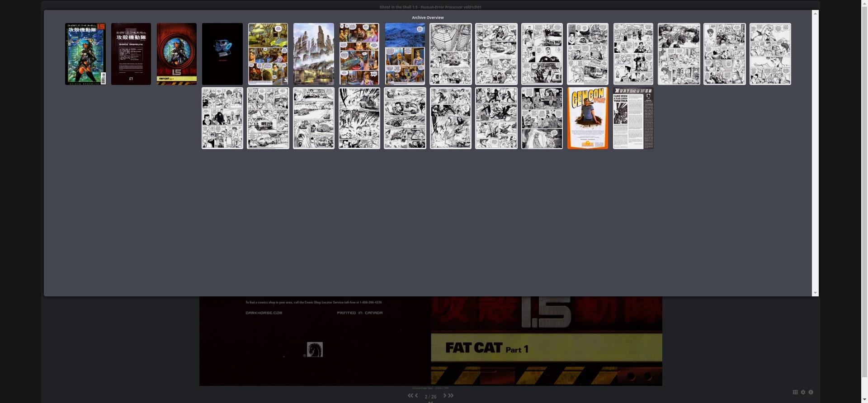Open the blue mountain landscape page thumbnail

[x=405, y=54]
